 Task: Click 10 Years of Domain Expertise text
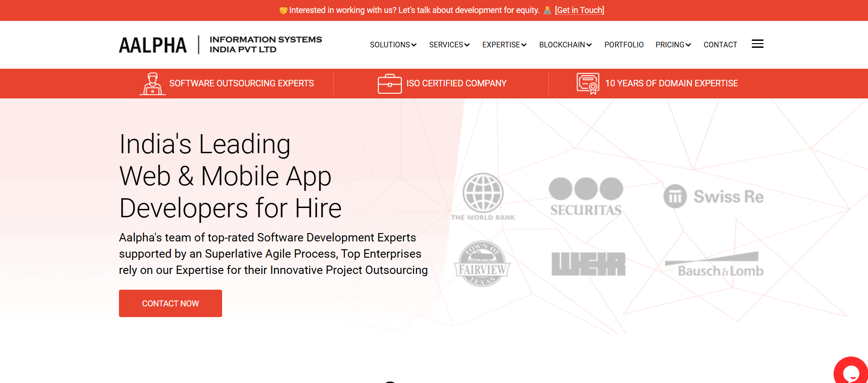(671, 84)
